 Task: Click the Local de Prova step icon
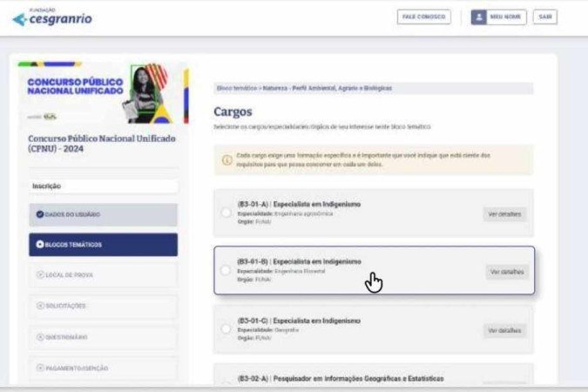point(40,275)
